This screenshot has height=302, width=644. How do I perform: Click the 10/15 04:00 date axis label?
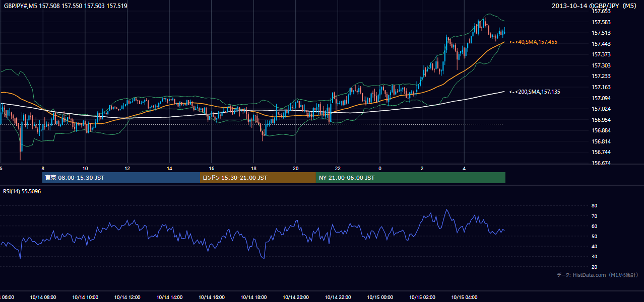(x=464, y=297)
